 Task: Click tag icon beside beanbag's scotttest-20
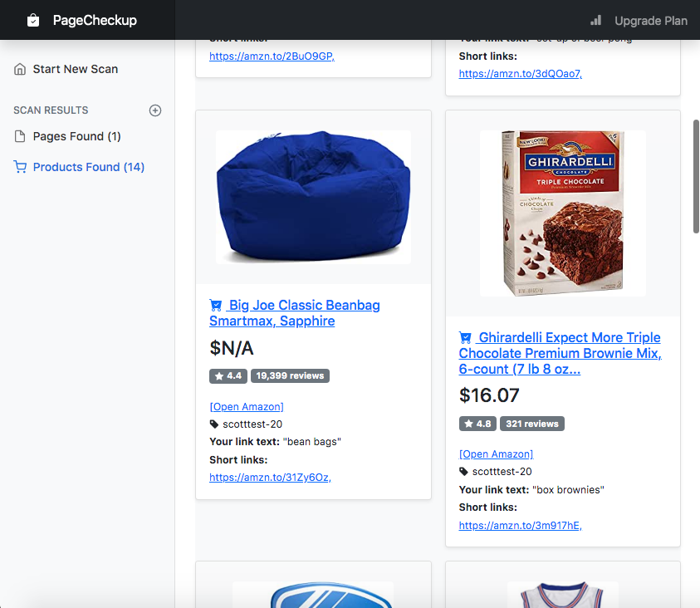214,424
